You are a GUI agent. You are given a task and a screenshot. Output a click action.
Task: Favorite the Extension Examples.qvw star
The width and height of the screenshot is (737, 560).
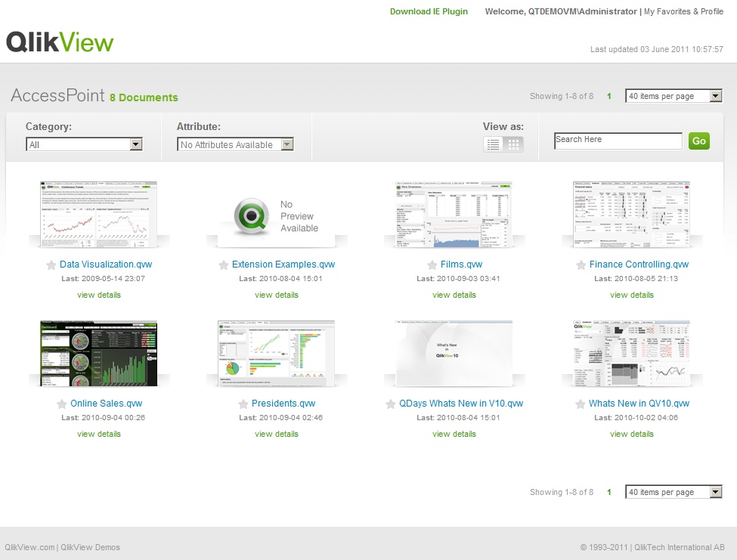223,265
